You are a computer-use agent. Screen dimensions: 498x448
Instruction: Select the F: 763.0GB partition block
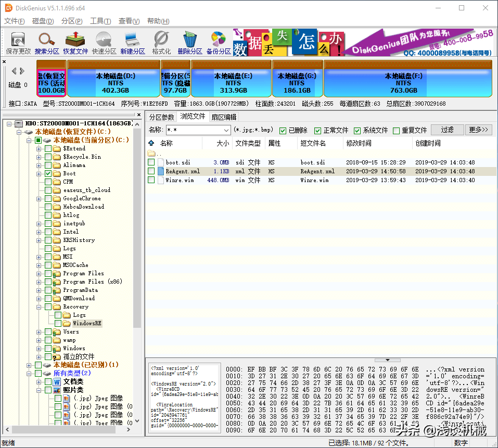click(x=408, y=79)
